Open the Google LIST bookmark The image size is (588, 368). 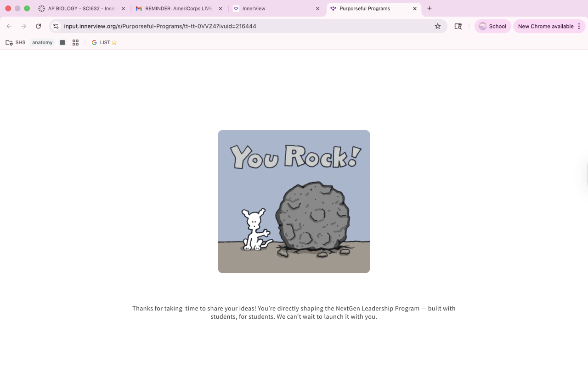pos(104,42)
